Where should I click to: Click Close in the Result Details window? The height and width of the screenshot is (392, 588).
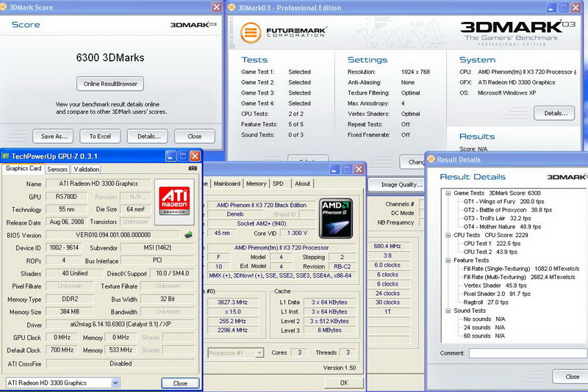[570, 377]
